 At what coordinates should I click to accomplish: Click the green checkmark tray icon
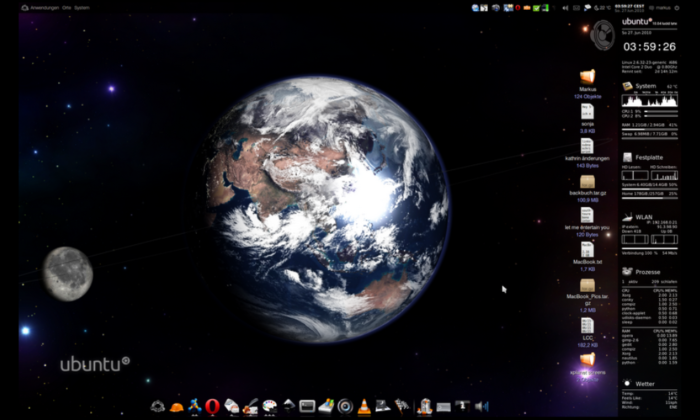tap(536, 8)
